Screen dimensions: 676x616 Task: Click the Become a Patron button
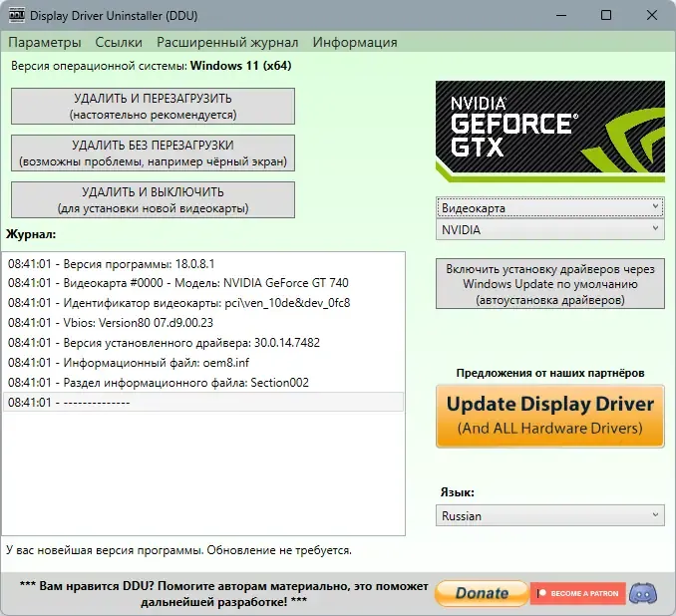(x=577, y=594)
